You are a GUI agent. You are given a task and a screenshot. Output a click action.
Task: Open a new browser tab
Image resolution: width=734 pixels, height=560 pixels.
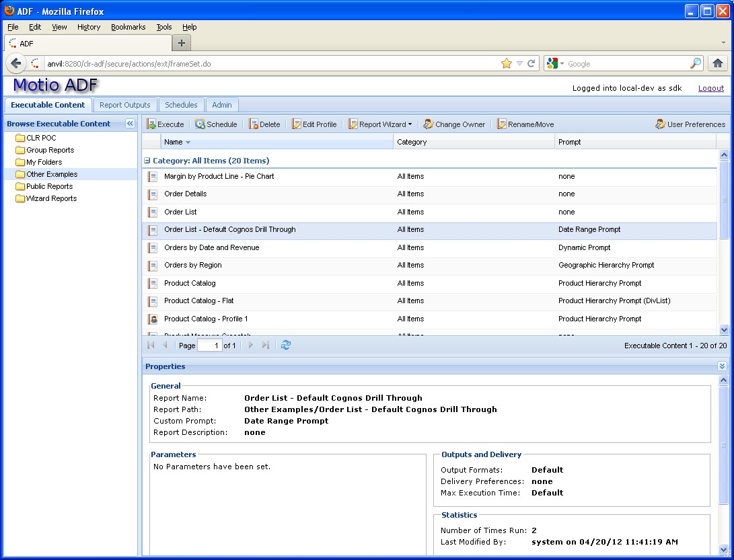point(182,43)
